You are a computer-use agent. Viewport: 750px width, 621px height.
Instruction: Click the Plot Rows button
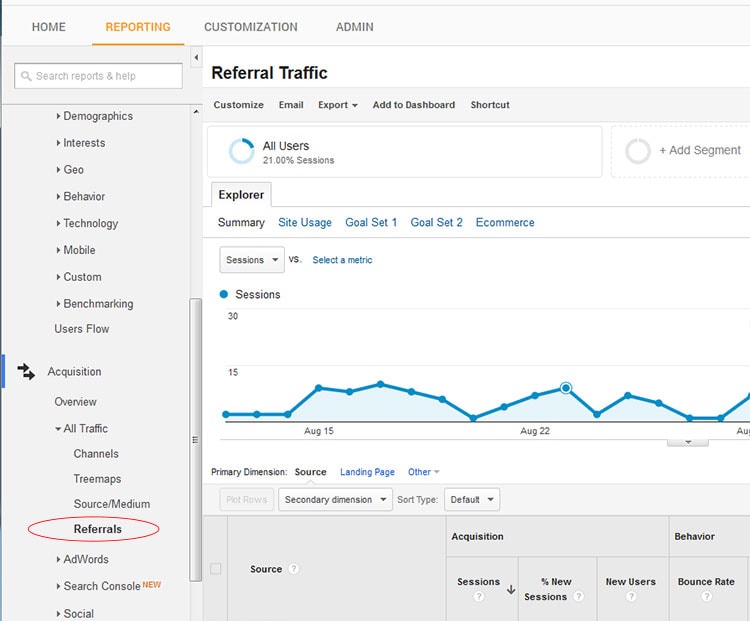(x=247, y=499)
